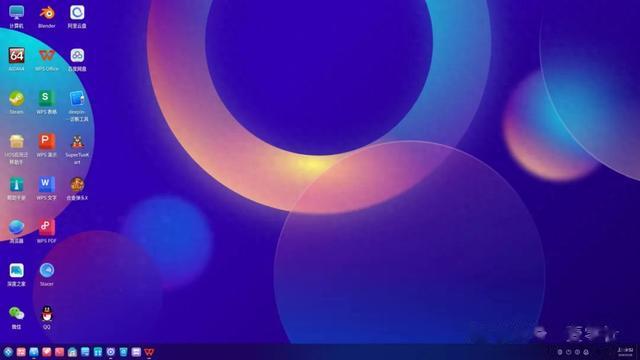The width and height of the screenshot is (640, 360).
Task: Click the power icon in the system tray
Action: coord(569,352)
